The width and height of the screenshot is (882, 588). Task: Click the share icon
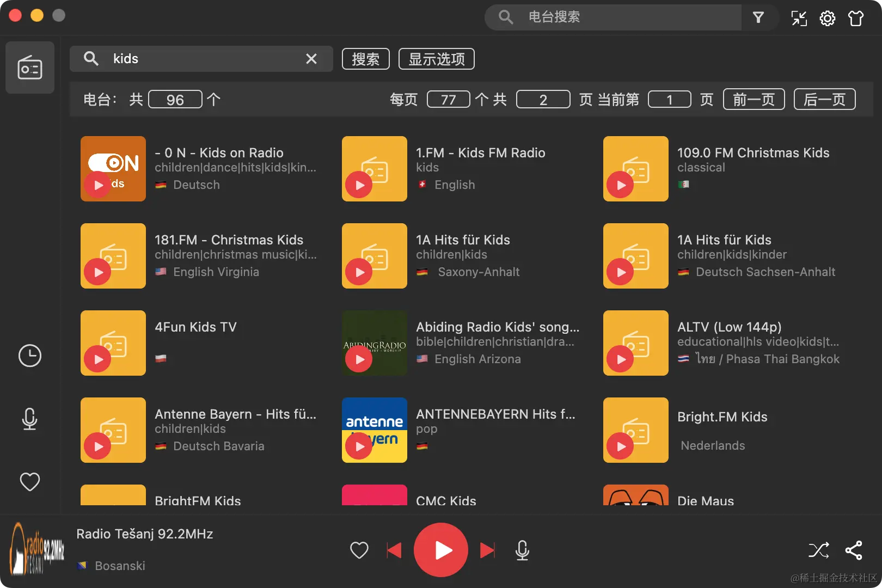854,550
